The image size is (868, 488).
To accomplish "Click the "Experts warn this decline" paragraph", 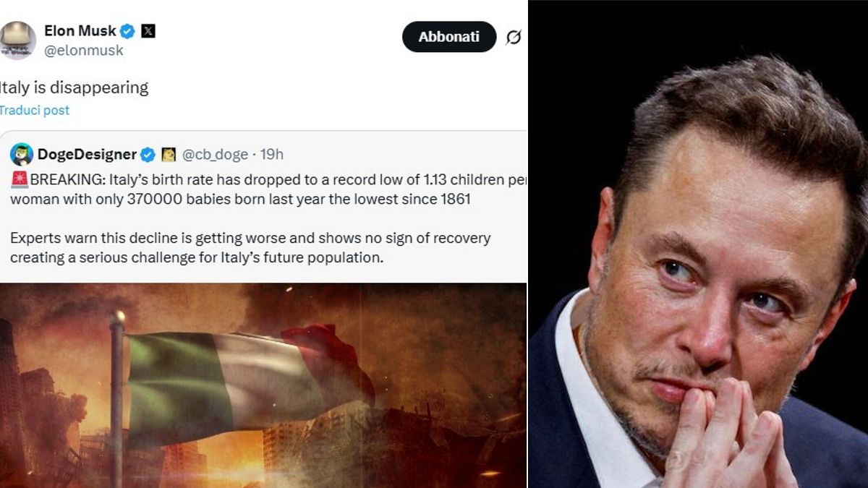I will pos(250,247).
